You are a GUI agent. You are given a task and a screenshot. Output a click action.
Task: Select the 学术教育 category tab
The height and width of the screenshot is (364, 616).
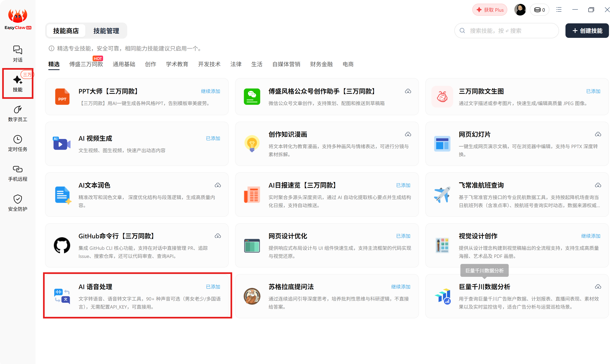coord(177,64)
